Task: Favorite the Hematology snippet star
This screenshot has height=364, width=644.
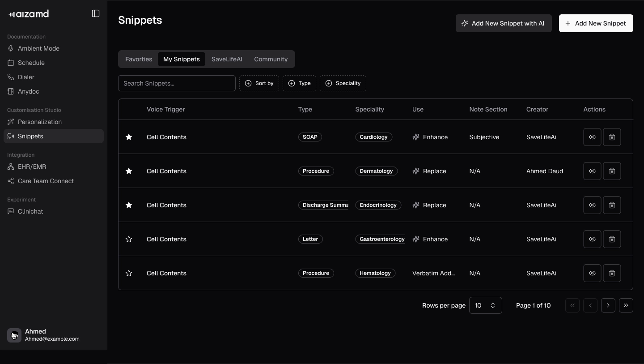Action: click(x=129, y=273)
